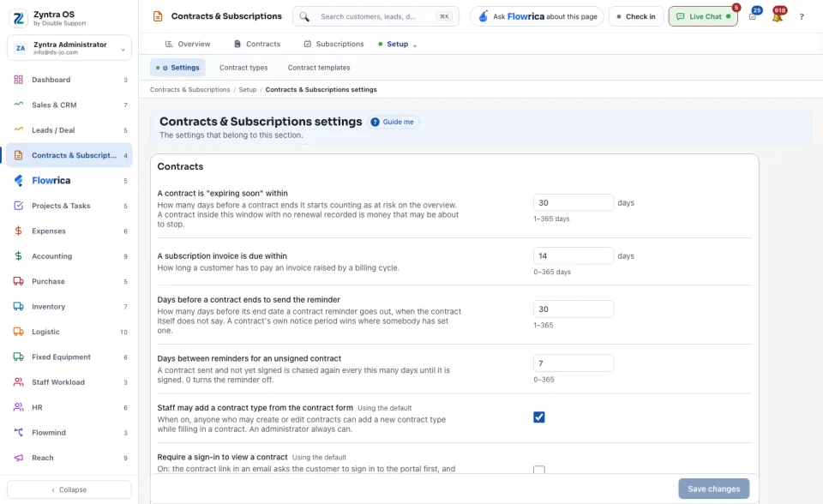
Task: Expand the Zyntra Administrator account dropdown
Action: [69, 48]
